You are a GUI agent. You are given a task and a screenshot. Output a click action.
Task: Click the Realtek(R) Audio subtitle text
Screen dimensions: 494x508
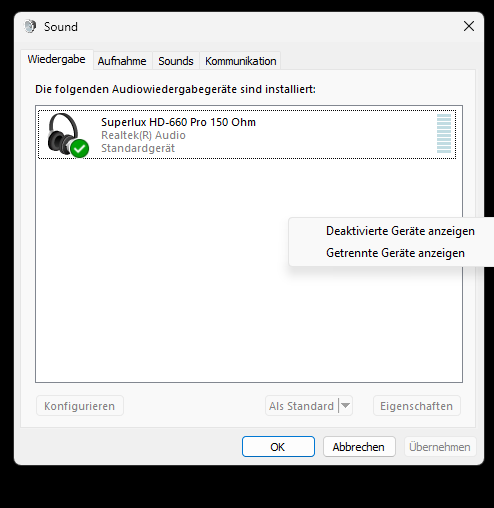click(x=143, y=135)
